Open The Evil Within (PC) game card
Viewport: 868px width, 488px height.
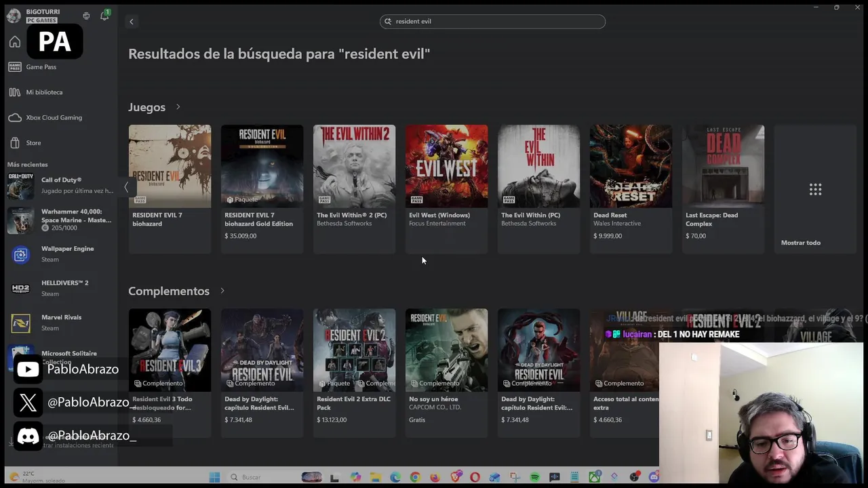tap(538, 188)
